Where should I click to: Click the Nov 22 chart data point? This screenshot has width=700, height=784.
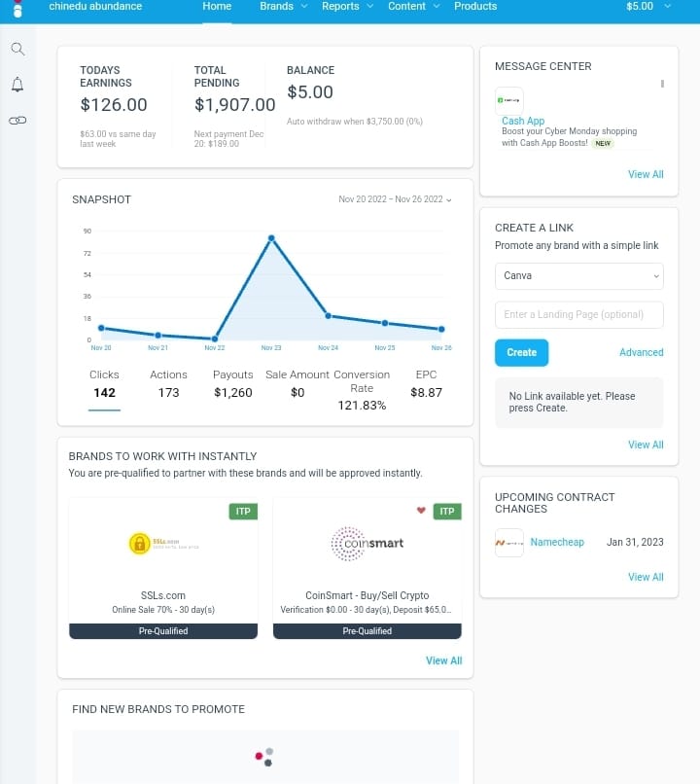point(215,339)
